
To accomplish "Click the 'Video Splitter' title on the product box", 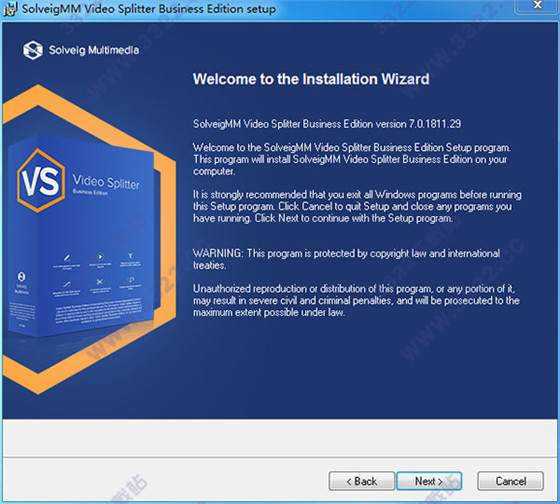I will tap(106, 182).
